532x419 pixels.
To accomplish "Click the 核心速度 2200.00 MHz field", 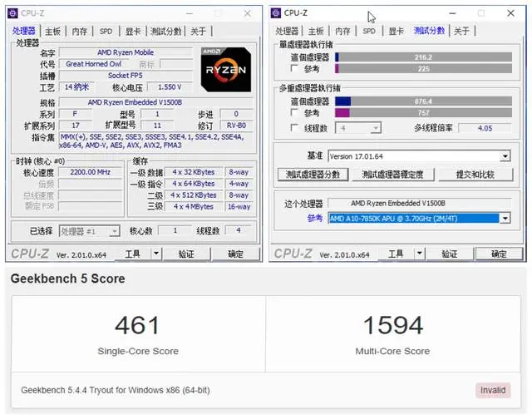I will [91, 172].
